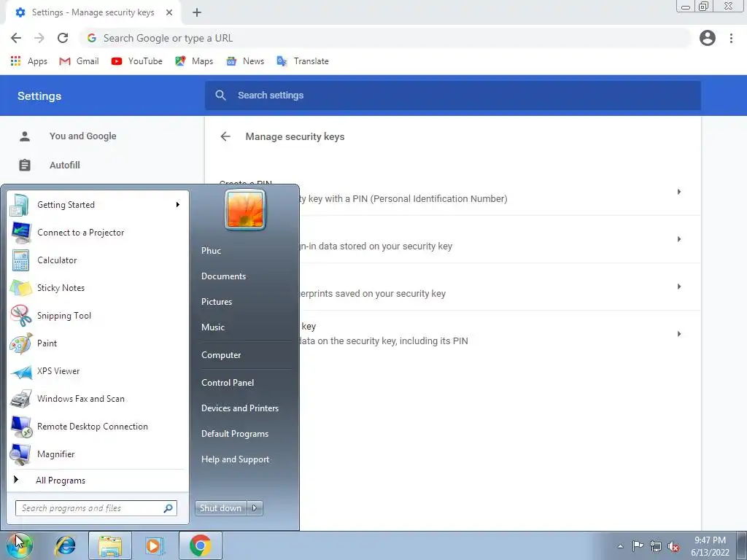Open Control Panel from Start menu
Viewport: 747px width, 560px height.
tap(228, 383)
